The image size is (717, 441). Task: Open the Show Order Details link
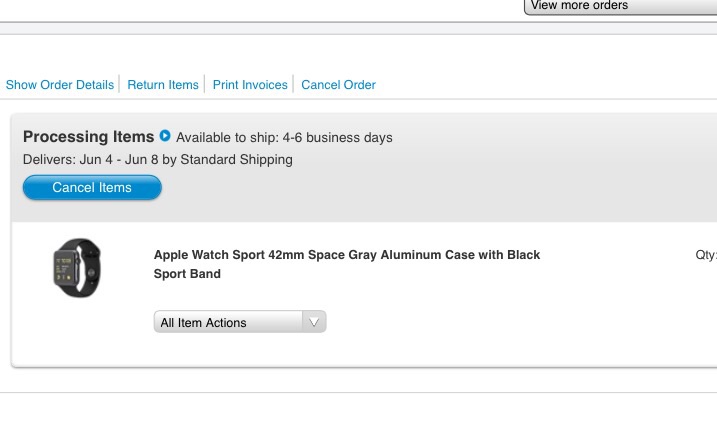pyautogui.click(x=60, y=85)
